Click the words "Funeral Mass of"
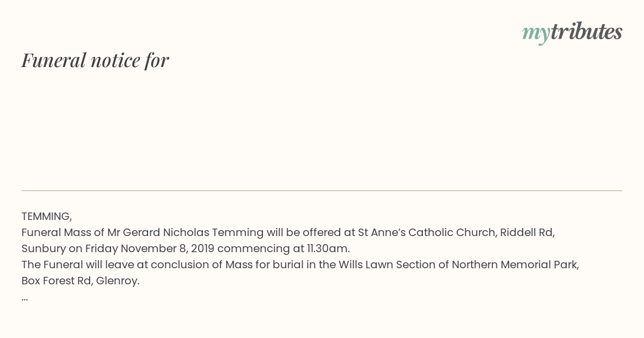The height and width of the screenshot is (338, 644). pyautogui.click(x=63, y=232)
